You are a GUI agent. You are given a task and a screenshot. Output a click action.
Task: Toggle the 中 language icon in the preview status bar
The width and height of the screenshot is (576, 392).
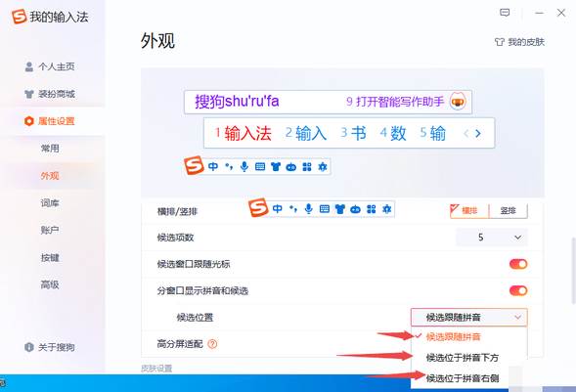tap(213, 167)
